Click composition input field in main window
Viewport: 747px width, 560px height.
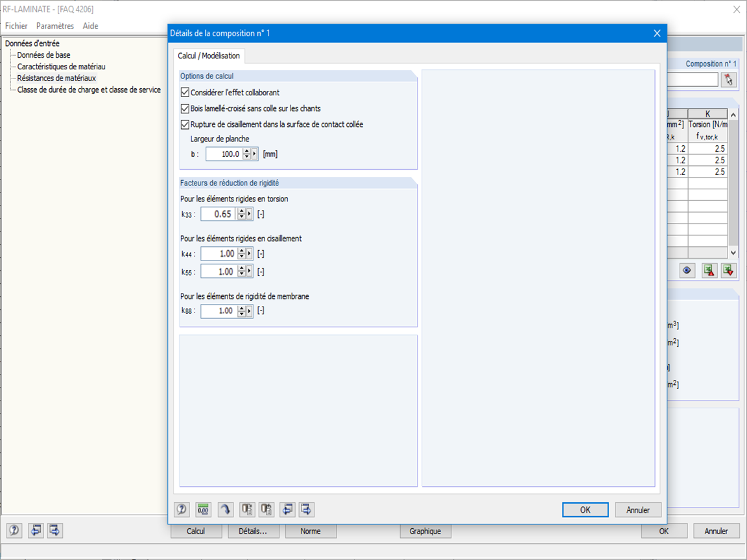point(693,80)
